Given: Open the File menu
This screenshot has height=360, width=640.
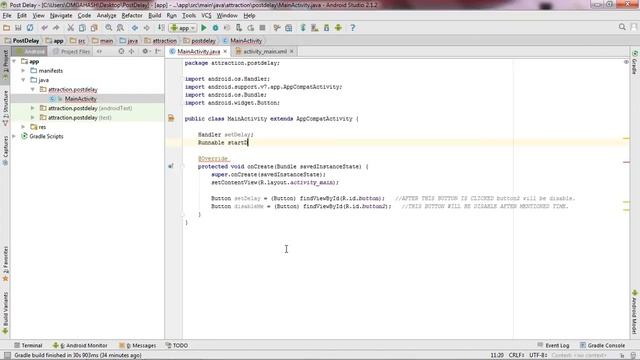Looking at the screenshot, I should [7, 16].
